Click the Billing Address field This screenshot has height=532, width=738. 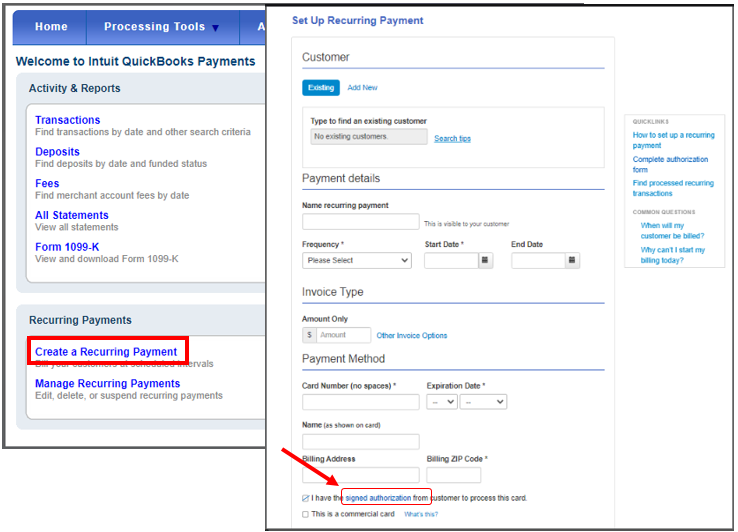pos(361,475)
